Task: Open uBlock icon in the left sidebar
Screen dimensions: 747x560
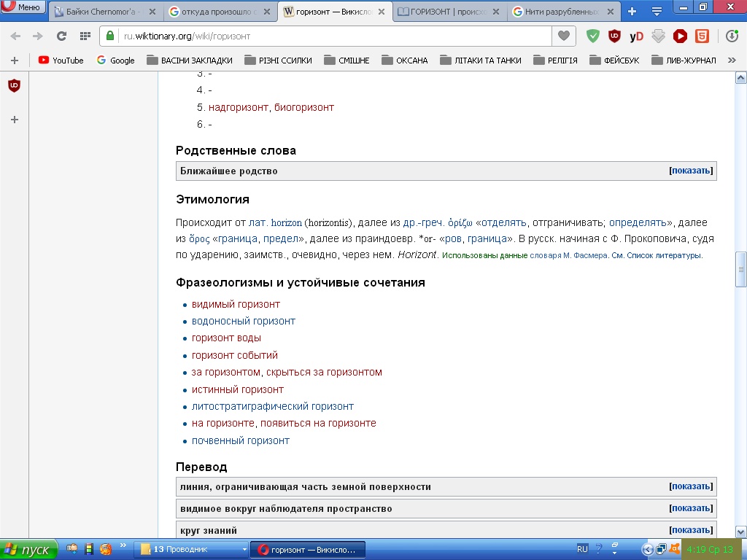Action: point(15,86)
